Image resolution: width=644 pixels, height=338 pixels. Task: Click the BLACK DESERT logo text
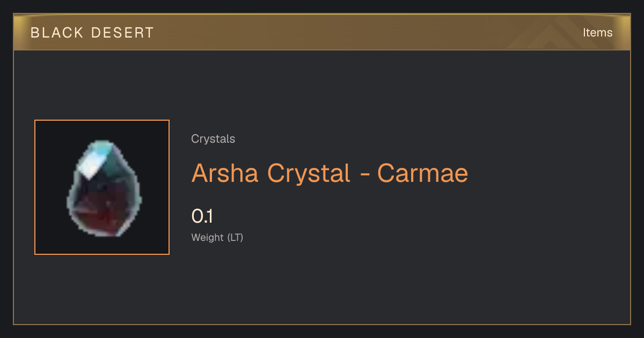point(92,33)
